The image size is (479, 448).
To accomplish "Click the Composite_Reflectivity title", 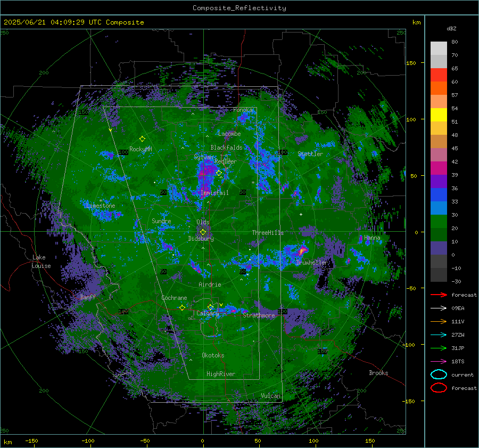I will coord(240,8).
